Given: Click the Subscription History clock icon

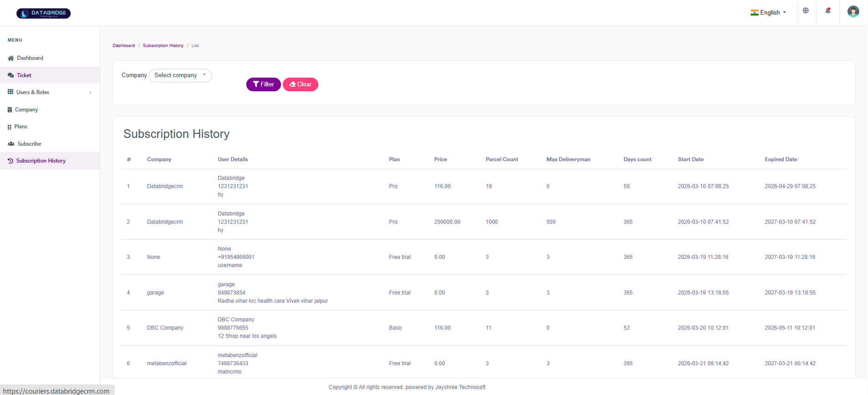Looking at the screenshot, I should pyautogui.click(x=10, y=161).
